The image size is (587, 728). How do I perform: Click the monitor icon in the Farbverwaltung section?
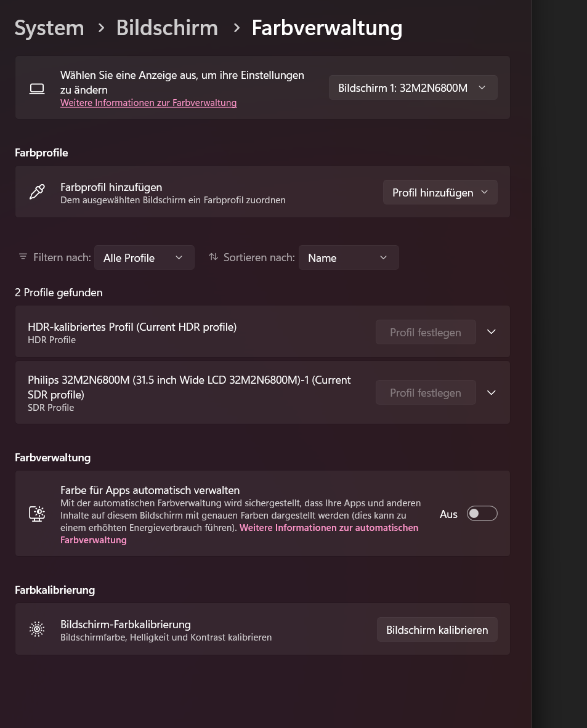37,513
